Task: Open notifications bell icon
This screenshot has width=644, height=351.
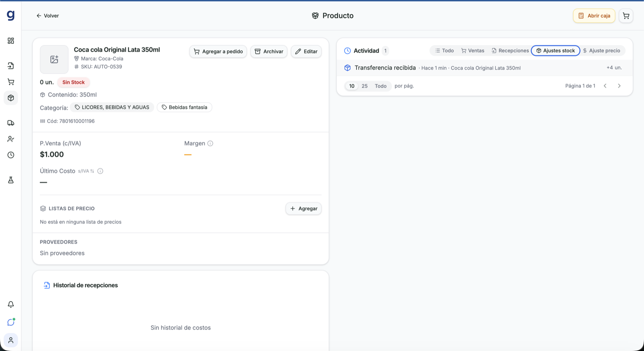Action: tap(11, 304)
